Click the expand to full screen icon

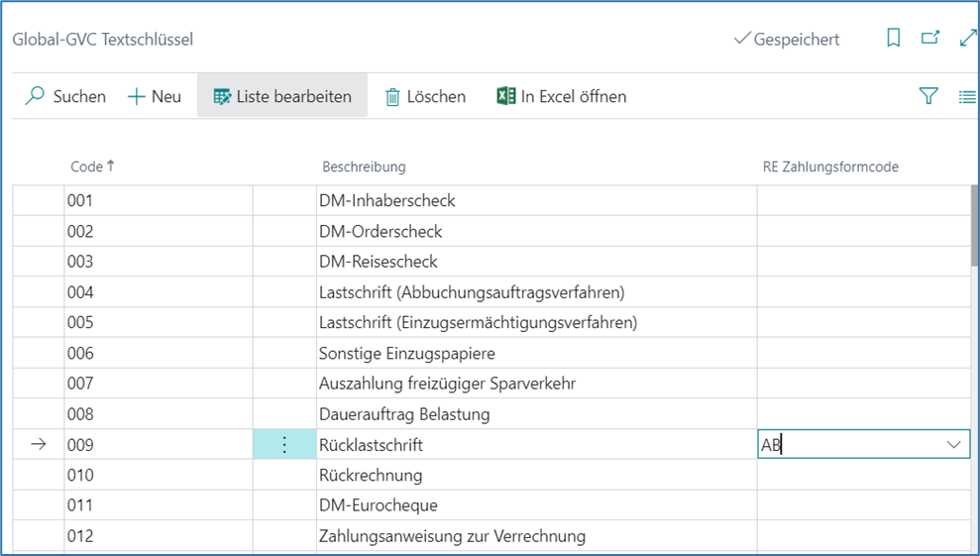(x=968, y=39)
